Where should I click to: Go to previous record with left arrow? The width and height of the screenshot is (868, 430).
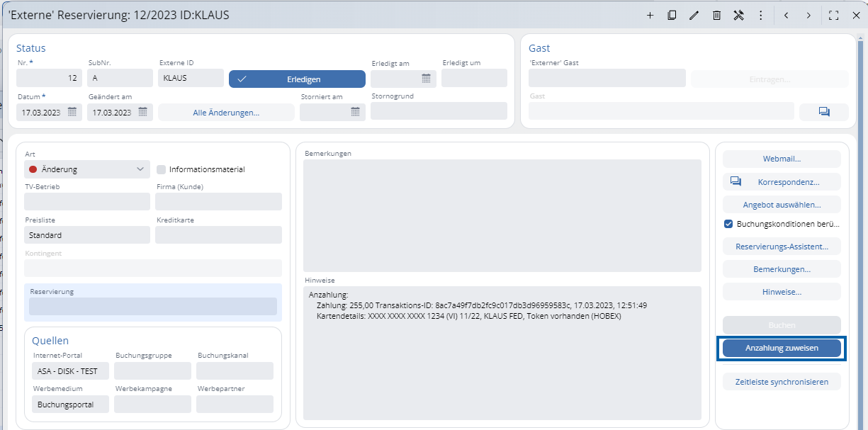[x=786, y=16]
